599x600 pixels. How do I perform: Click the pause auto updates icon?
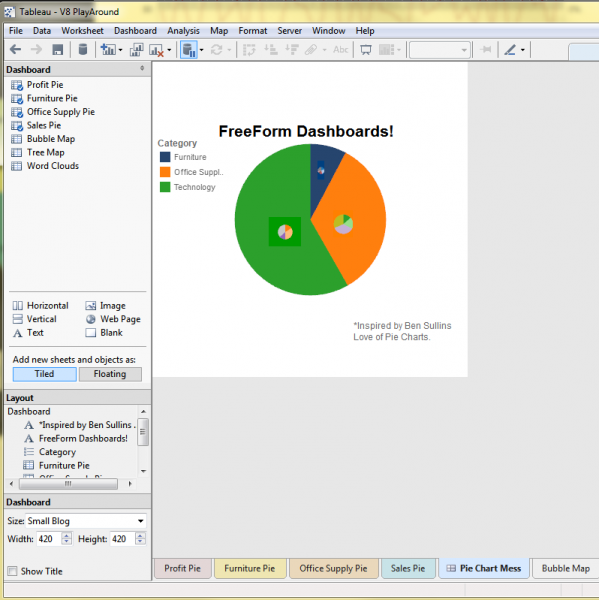(189, 50)
